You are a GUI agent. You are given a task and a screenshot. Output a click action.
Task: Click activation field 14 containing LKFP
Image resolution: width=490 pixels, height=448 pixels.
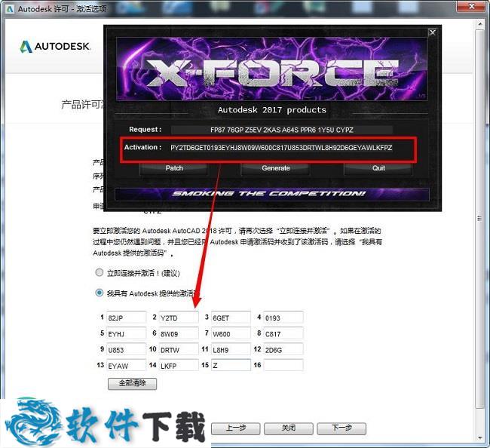tap(179, 365)
